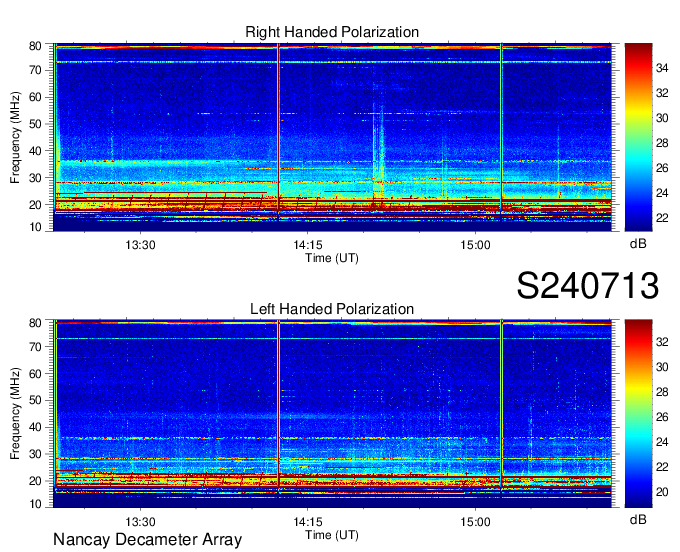Click the 10 MHz tick of top plot
The image size is (680, 552).
click(x=35, y=227)
